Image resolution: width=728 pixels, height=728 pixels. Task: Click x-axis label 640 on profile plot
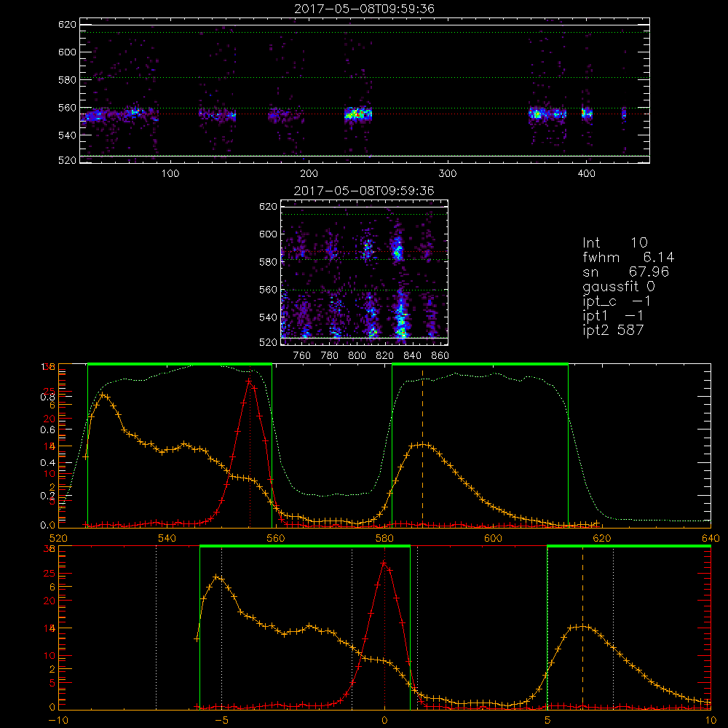tap(711, 538)
